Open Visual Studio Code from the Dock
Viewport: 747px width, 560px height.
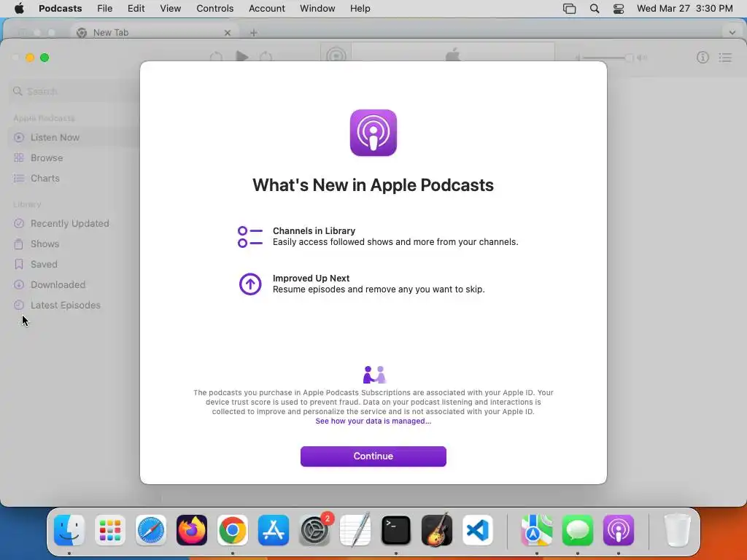[x=478, y=530]
